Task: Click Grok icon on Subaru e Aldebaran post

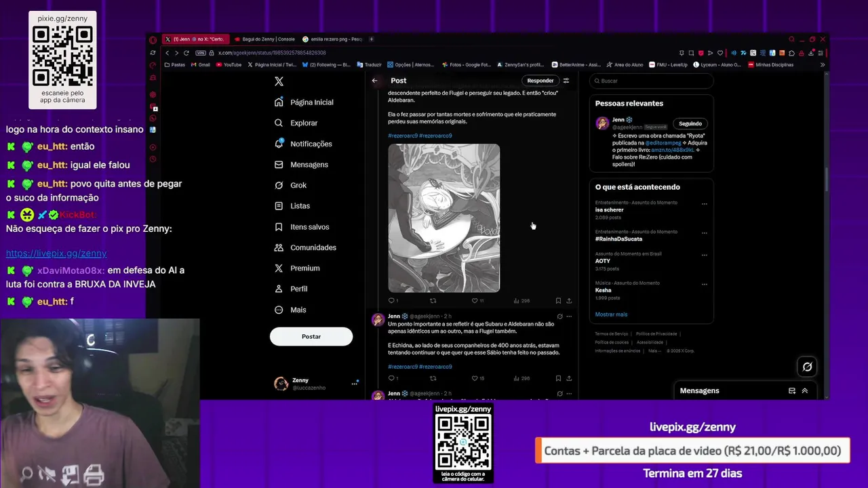Action: [559, 317]
